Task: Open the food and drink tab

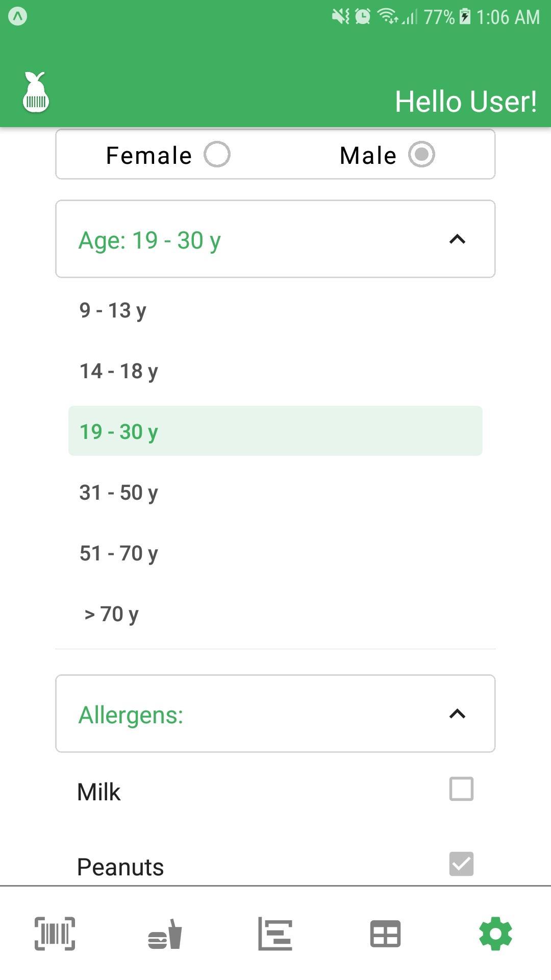Action: coord(165,934)
